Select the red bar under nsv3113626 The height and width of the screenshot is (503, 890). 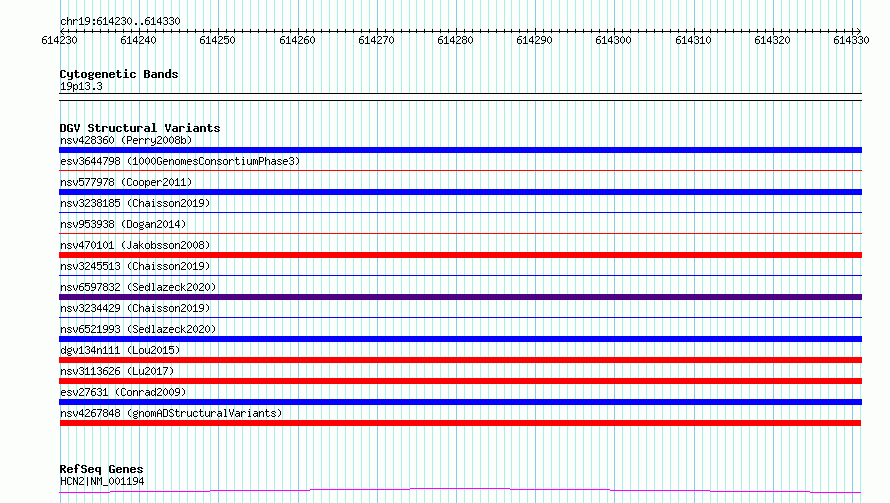[x=460, y=381]
